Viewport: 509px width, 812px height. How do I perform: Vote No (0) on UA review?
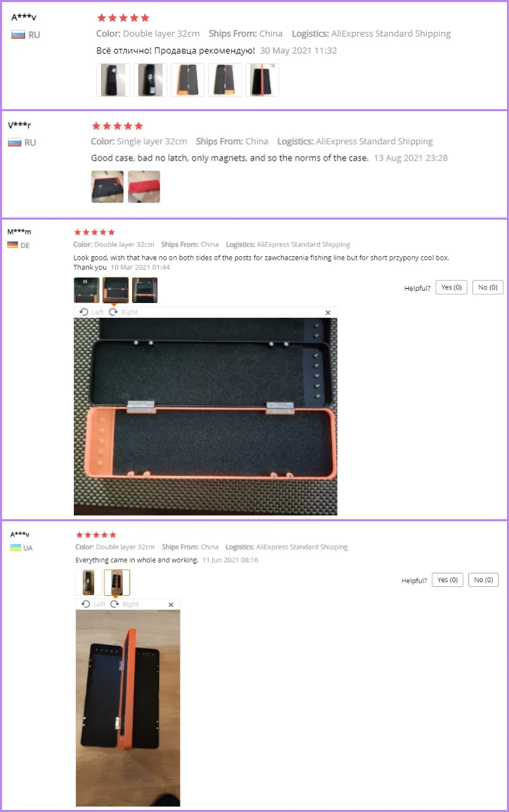pyautogui.click(x=484, y=580)
